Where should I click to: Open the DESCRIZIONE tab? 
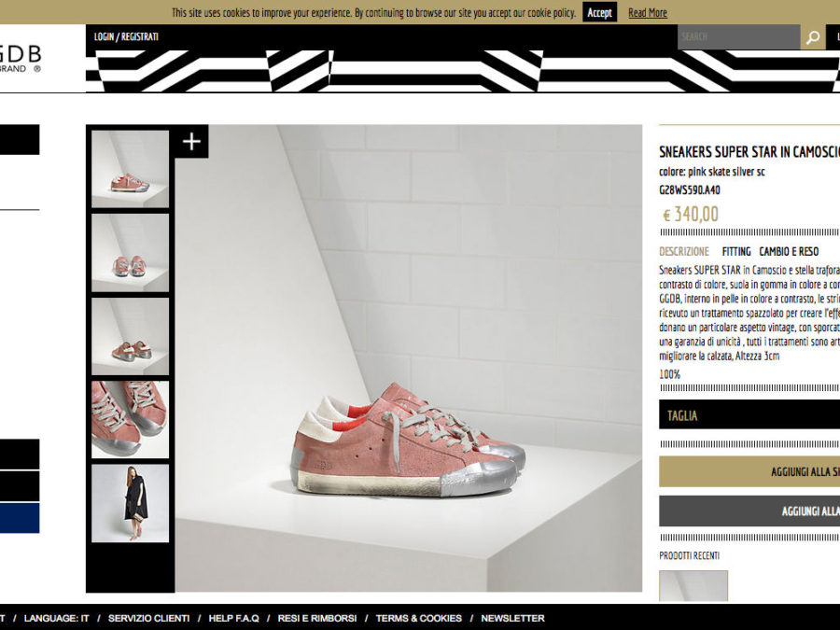[x=683, y=251]
